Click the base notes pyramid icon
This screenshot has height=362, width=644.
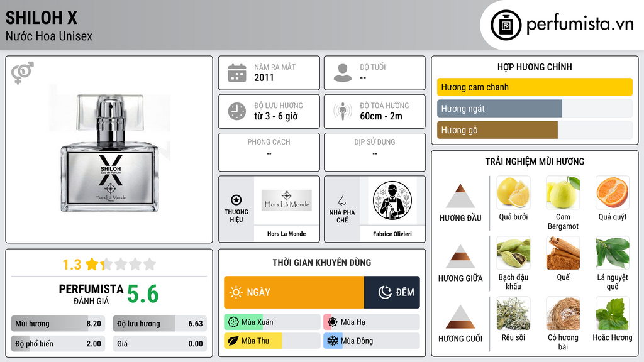pos(460,317)
